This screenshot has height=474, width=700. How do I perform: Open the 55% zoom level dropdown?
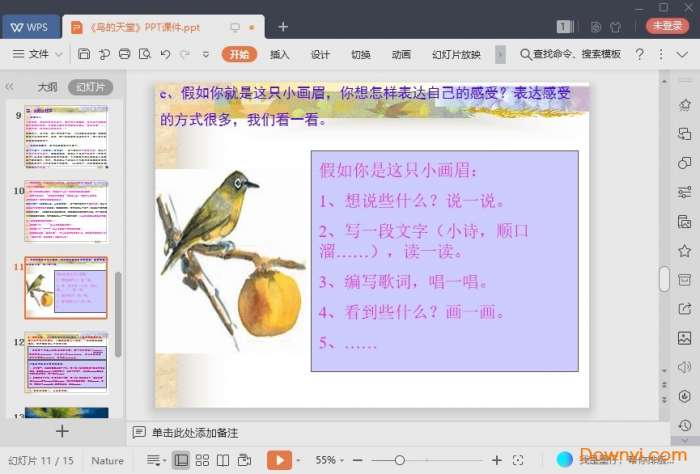point(329,460)
